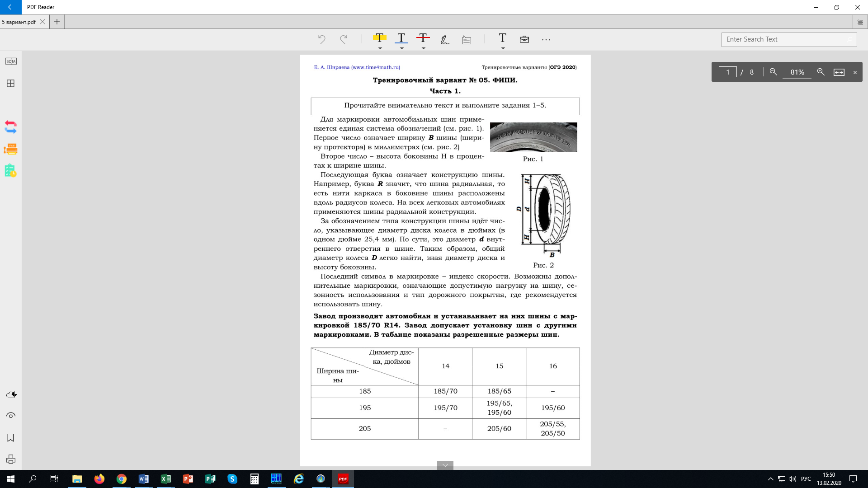
Task: Open Skype from the taskbar
Action: [x=232, y=479]
